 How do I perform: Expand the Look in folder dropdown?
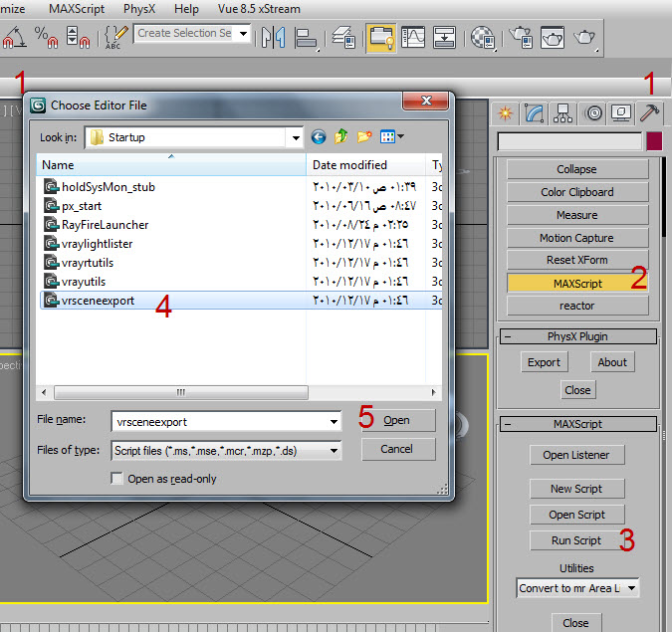pos(296,138)
